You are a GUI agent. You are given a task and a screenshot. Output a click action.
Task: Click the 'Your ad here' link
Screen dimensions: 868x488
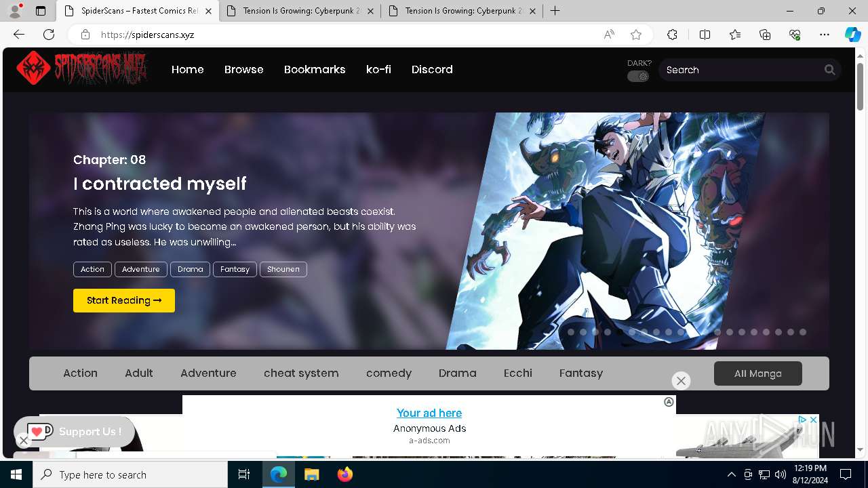pyautogui.click(x=429, y=413)
